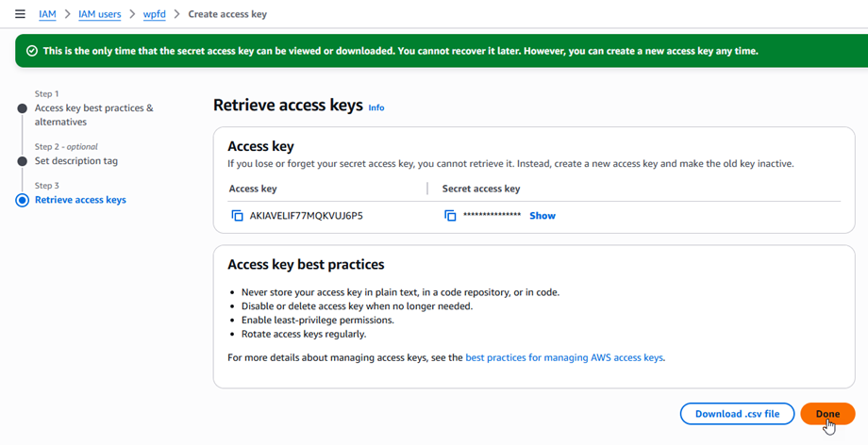Click the masked secret key asterisks

tap(492, 215)
